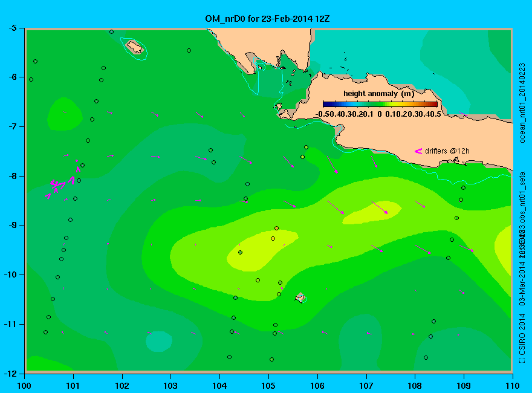The height and width of the screenshot is (393, 532).
Task: Click the y-axis label -5
Action: point(12,28)
